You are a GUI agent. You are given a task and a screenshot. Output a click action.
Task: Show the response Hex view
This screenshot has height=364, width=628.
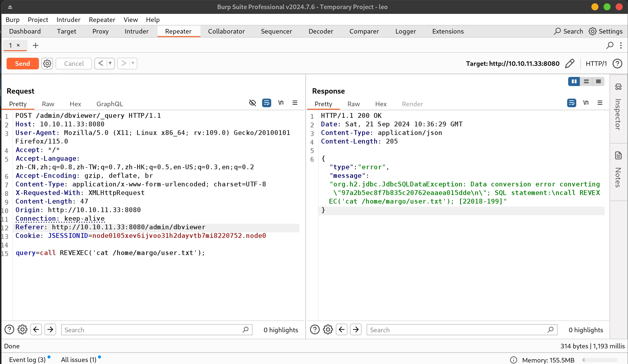(x=381, y=104)
